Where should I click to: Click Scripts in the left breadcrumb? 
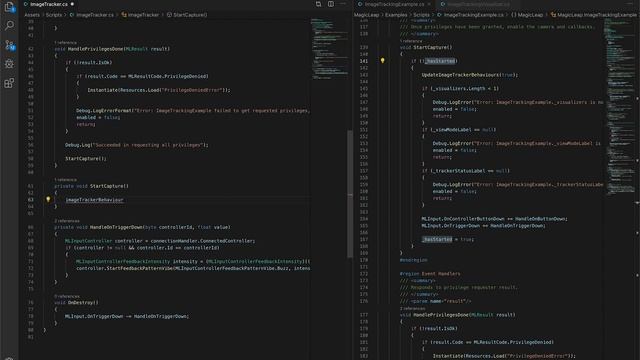pos(53,15)
